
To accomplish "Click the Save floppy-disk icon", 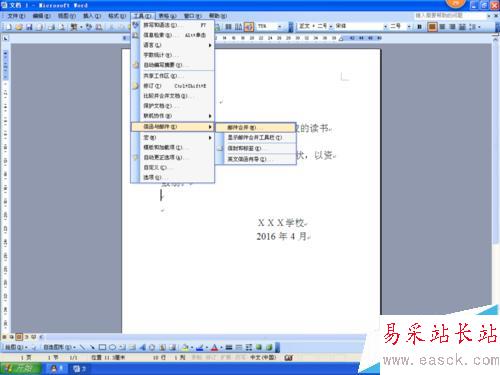I will (x=29, y=27).
